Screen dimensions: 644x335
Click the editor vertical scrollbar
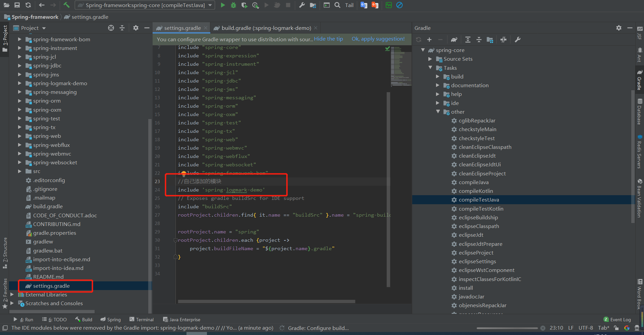pyautogui.click(x=388, y=189)
